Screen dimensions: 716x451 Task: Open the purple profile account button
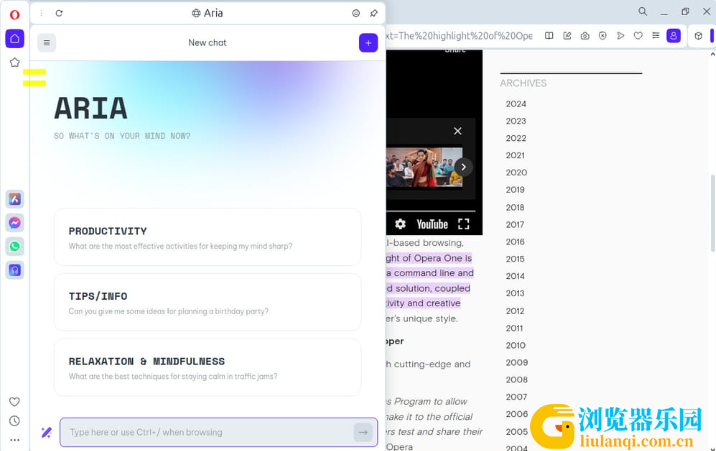tap(674, 36)
